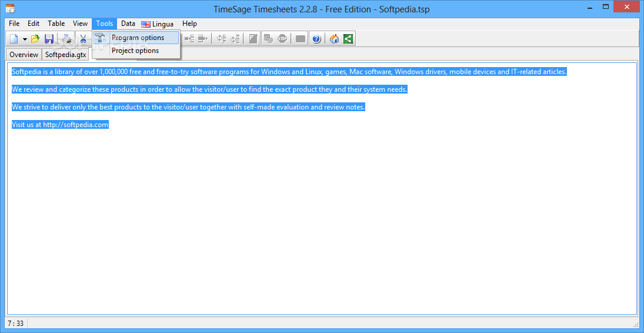
Task: Click the cursor position 7 : 33 in status bar
Action: 16,324
